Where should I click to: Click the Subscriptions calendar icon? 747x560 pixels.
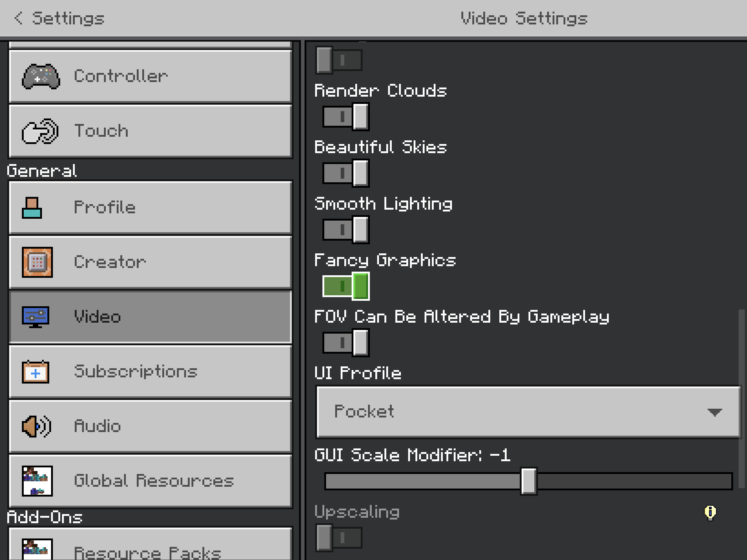coord(35,372)
